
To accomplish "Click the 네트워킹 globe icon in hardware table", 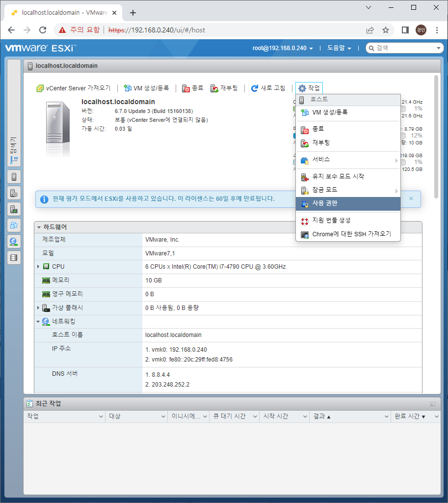I will click(46, 321).
